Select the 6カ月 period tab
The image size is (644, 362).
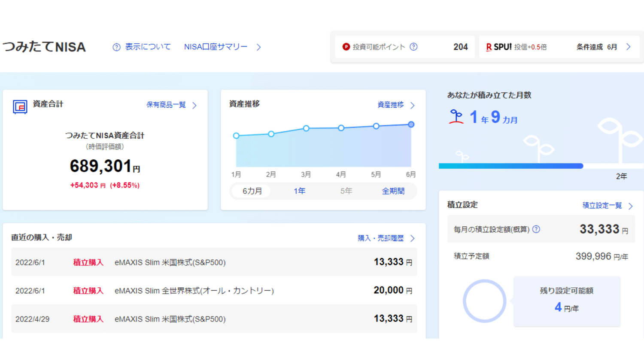[x=252, y=191]
